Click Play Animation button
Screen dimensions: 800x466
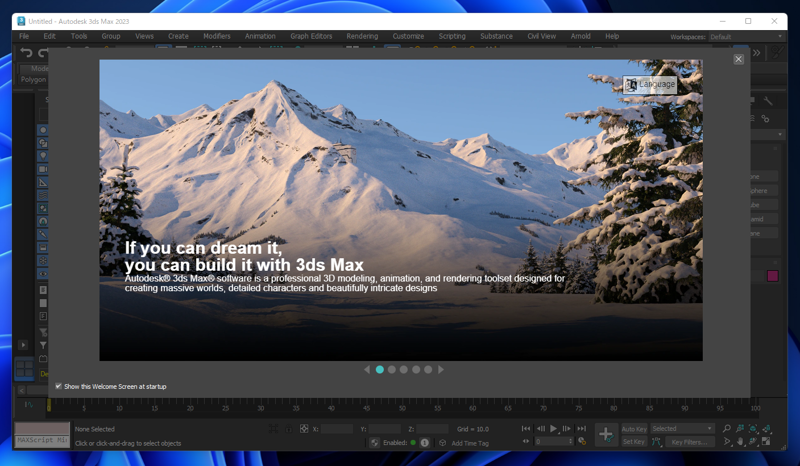pos(554,429)
